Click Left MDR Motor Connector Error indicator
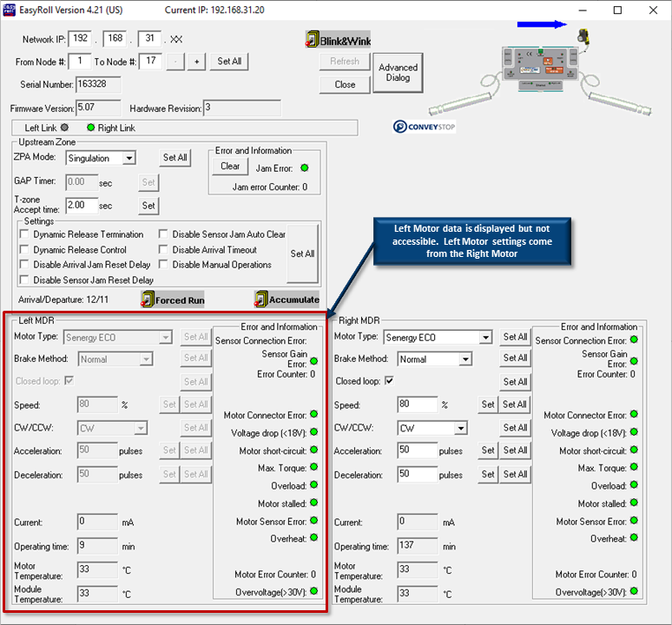 coord(314,414)
